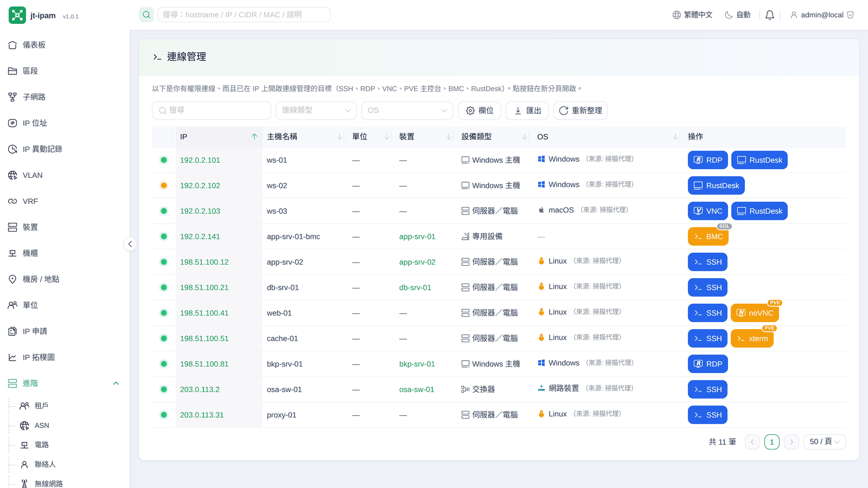
Task: Open the OS filter dropdown
Action: tap(407, 111)
